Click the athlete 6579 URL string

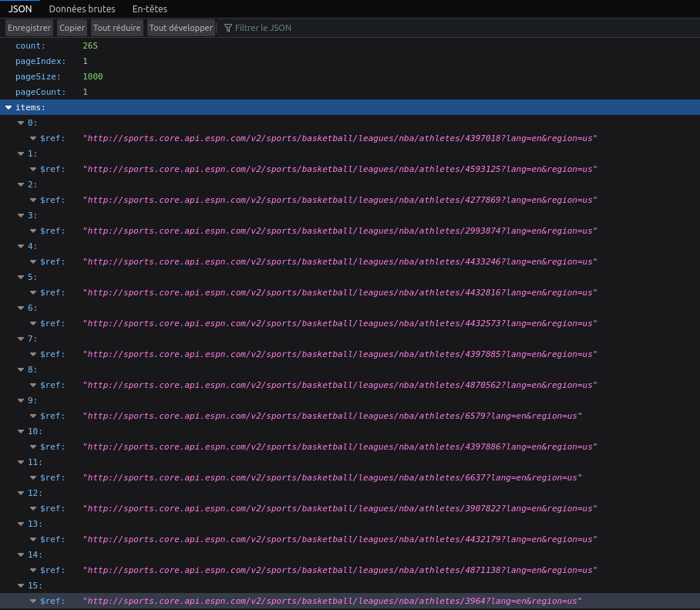(x=331, y=416)
